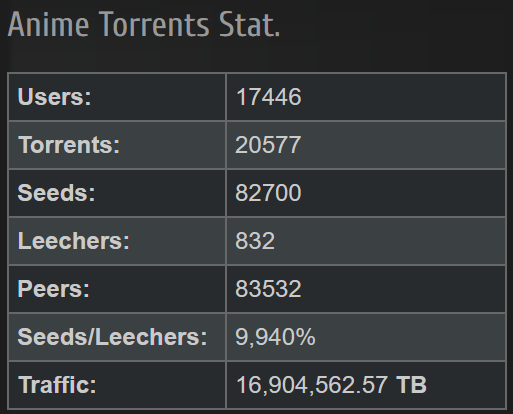Click the users count 17446
513x414 pixels.
coord(268,97)
